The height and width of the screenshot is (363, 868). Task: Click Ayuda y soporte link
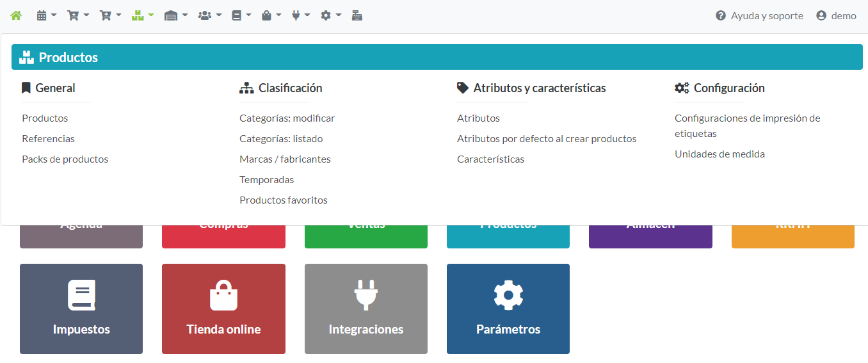point(759,16)
